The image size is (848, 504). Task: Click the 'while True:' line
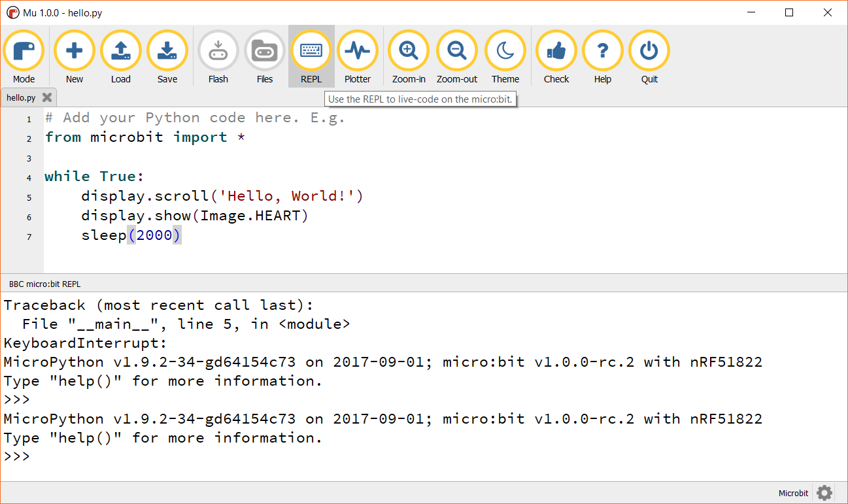(94, 177)
